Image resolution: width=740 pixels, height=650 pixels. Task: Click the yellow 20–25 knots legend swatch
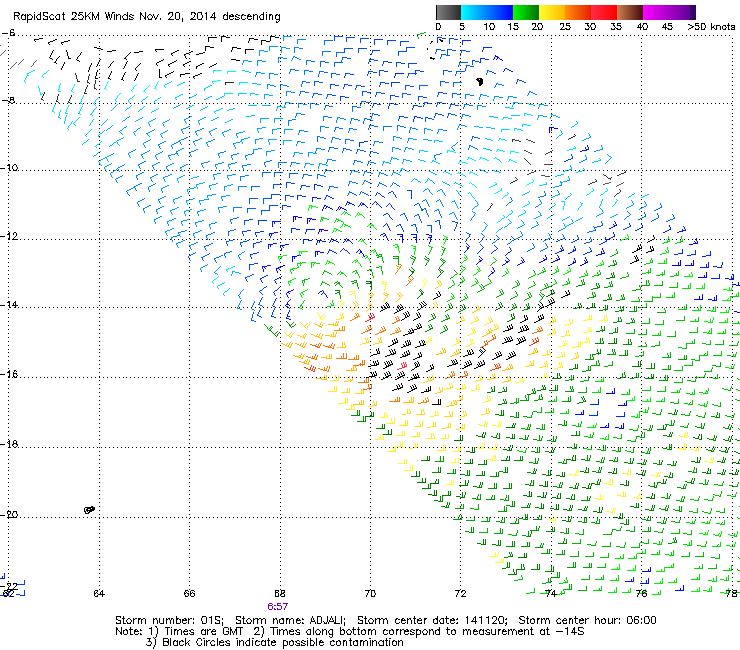[x=552, y=12]
